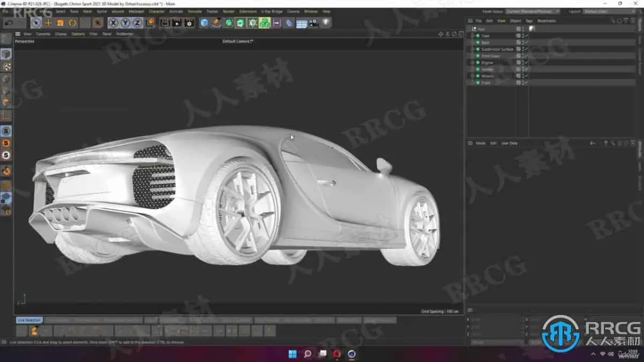Activate the Move tool
This screenshot has width=644, height=362.
coord(48,23)
